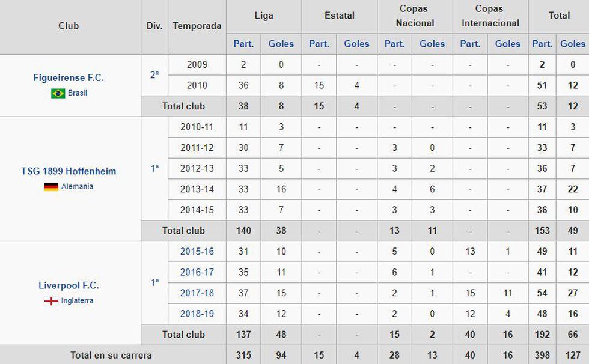Follow the Inglaterra country link
The height and width of the screenshot is (364, 589).
point(77,301)
